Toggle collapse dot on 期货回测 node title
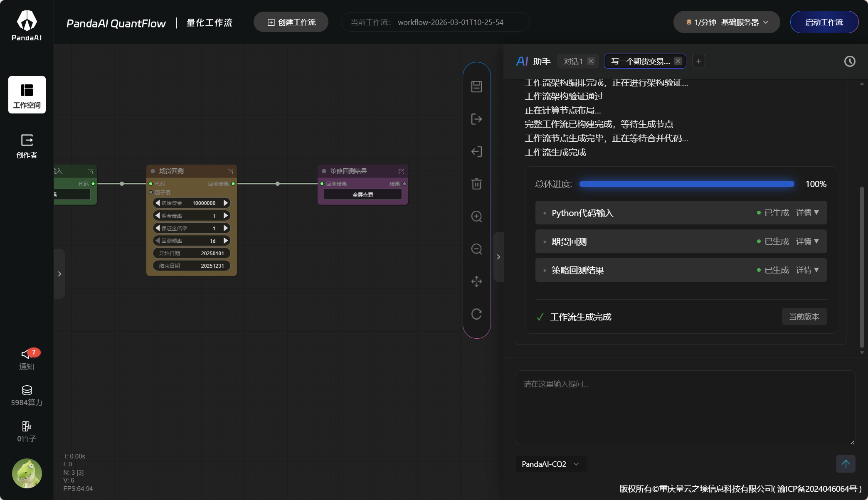868x500 pixels. click(x=153, y=171)
